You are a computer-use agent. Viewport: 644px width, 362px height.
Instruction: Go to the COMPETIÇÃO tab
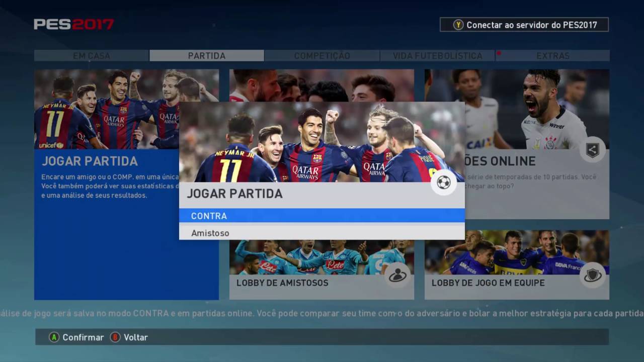322,56
